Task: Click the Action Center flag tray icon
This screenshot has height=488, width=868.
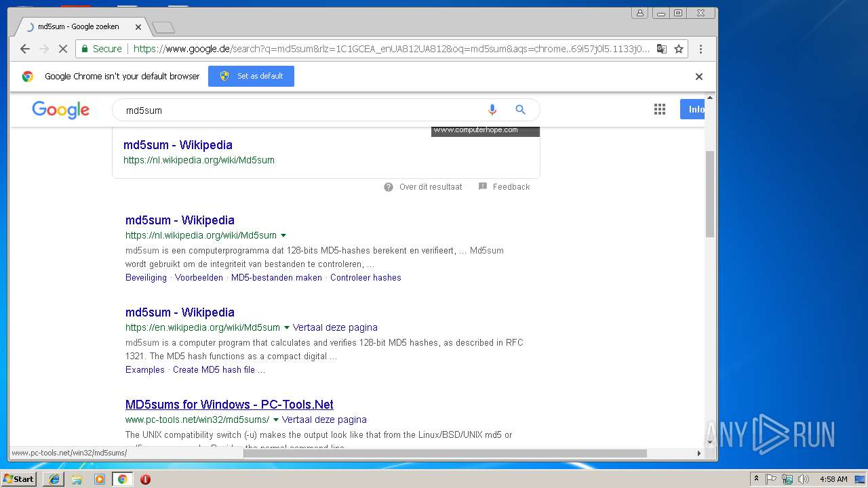Action: pyautogui.click(x=771, y=479)
